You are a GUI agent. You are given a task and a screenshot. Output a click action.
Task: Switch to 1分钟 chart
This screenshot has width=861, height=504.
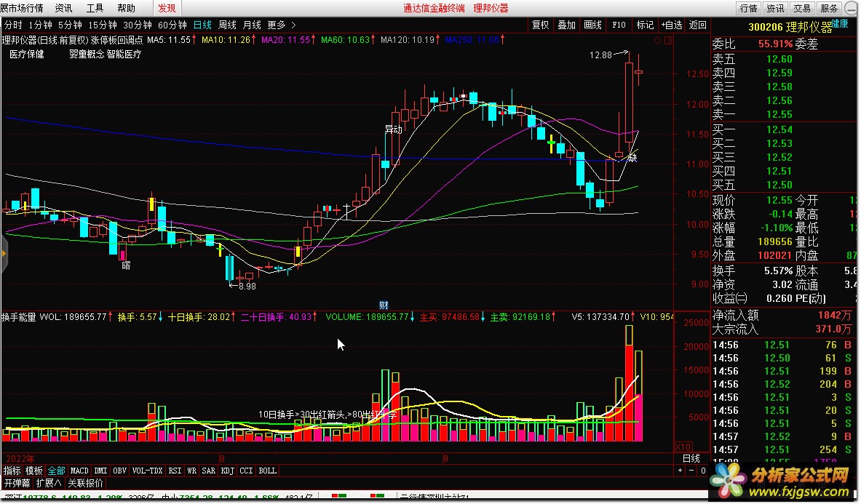[40, 25]
